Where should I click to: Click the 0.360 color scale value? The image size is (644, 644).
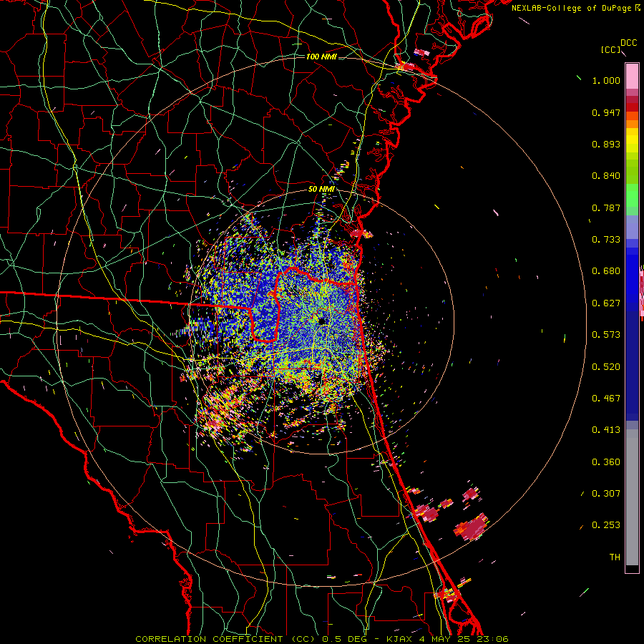[606, 462]
